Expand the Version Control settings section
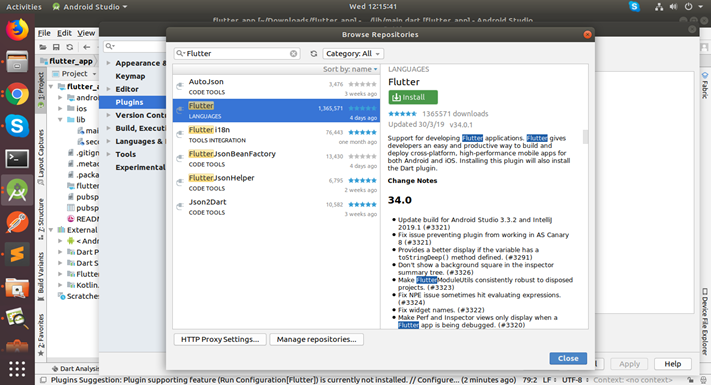 pos(108,115)
